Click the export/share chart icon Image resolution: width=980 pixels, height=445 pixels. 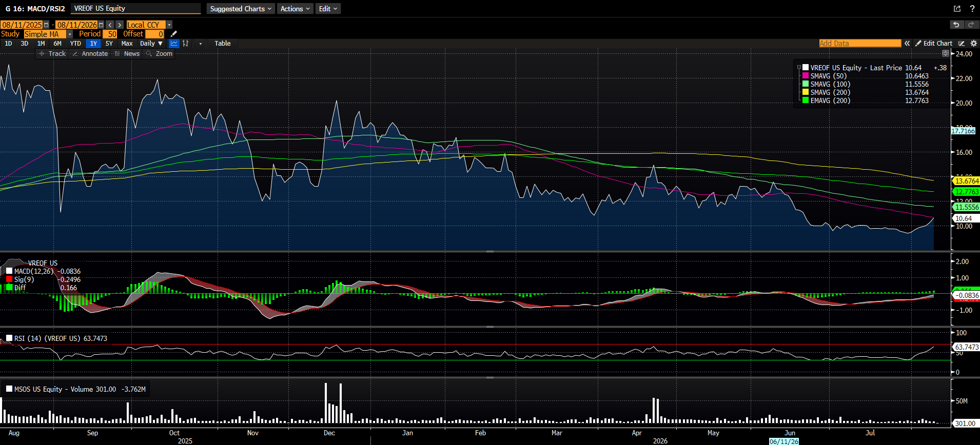pos(957,9)
